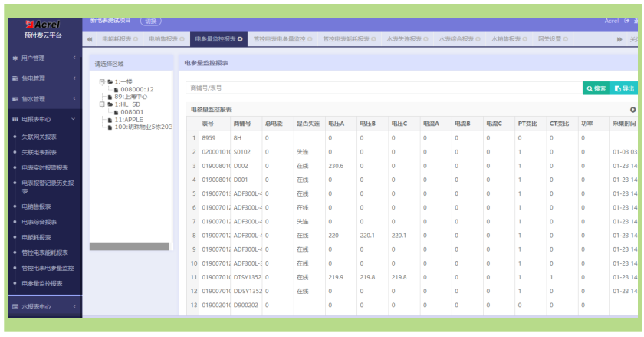Click the Acrel logo in the sidebar
This screenshot has width=644, height=337.
(43, 25)
